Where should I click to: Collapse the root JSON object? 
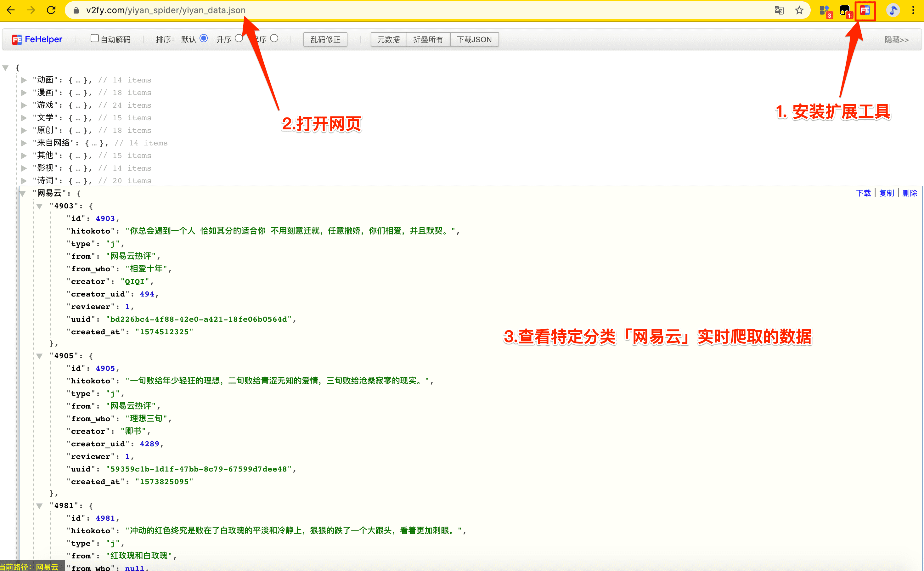(x=5, y=68)
